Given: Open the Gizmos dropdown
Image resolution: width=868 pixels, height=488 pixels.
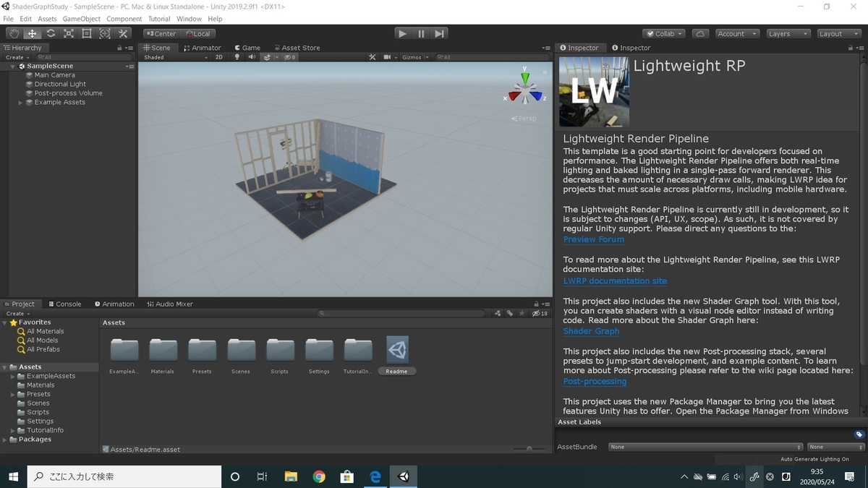Looking at the screenshot, I should tap(415, 57).
